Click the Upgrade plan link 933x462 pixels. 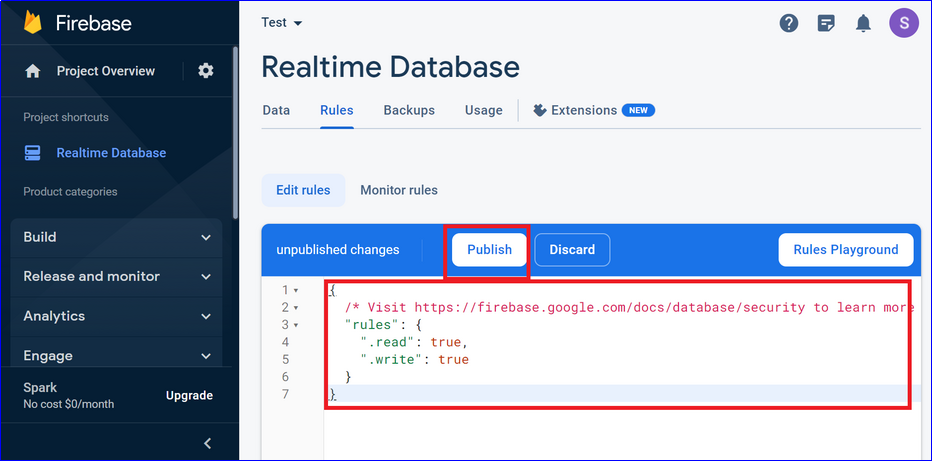[x=189, y=395]
